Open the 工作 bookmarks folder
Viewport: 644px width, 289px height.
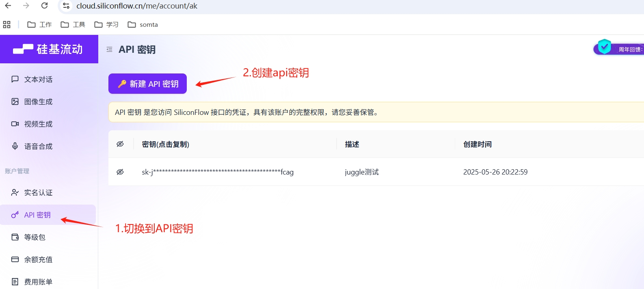[40, 25]
